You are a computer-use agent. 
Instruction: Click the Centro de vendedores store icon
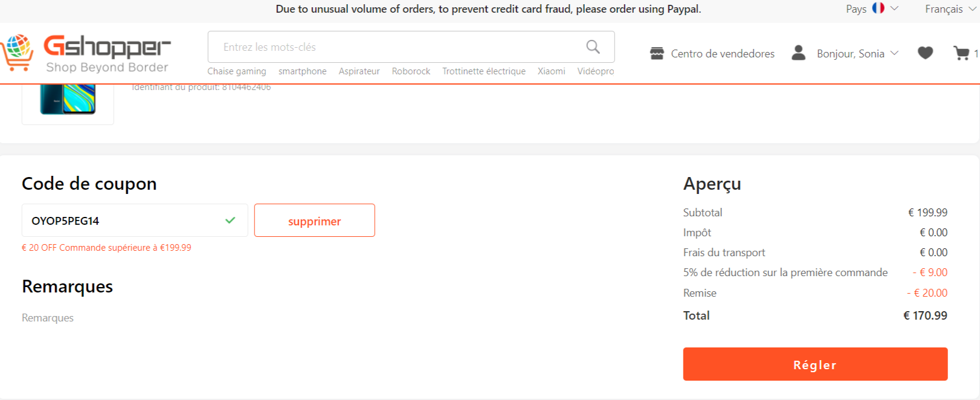(657, 53)
